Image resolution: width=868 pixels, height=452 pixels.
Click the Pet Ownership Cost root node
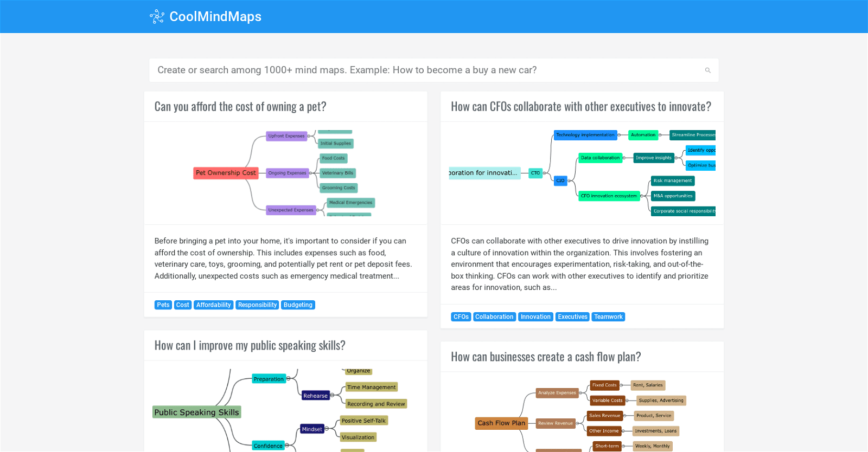[226, 173]
